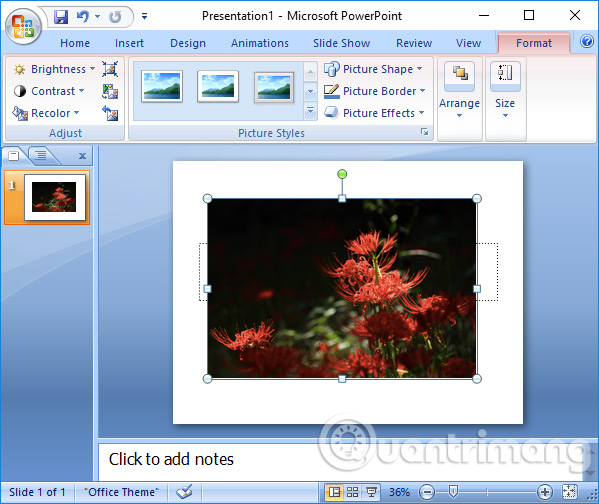Switch to the Outline pane tab
Screen dimensions: 599x504
41,155
